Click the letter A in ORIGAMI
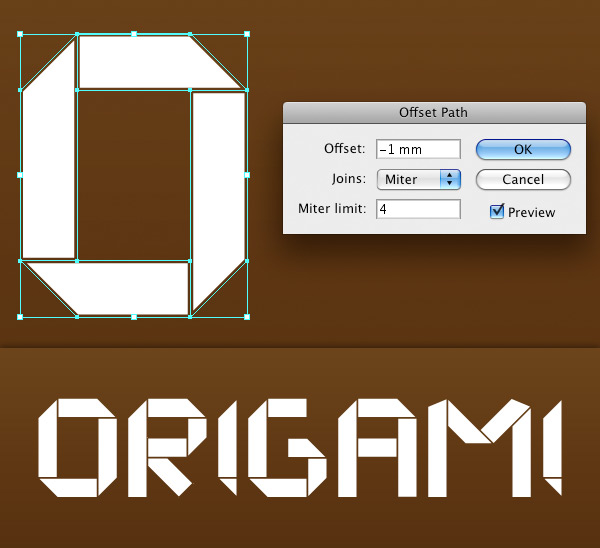Image resolution: width=600 pixels, height=548 pixels. pos(371,448)
